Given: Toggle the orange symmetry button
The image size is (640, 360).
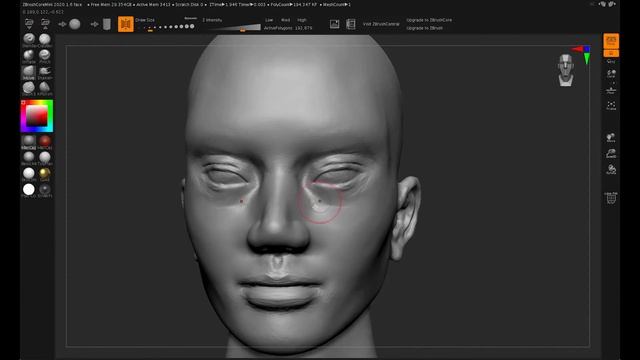Looking at the screenshot, I should click(126, 24).
